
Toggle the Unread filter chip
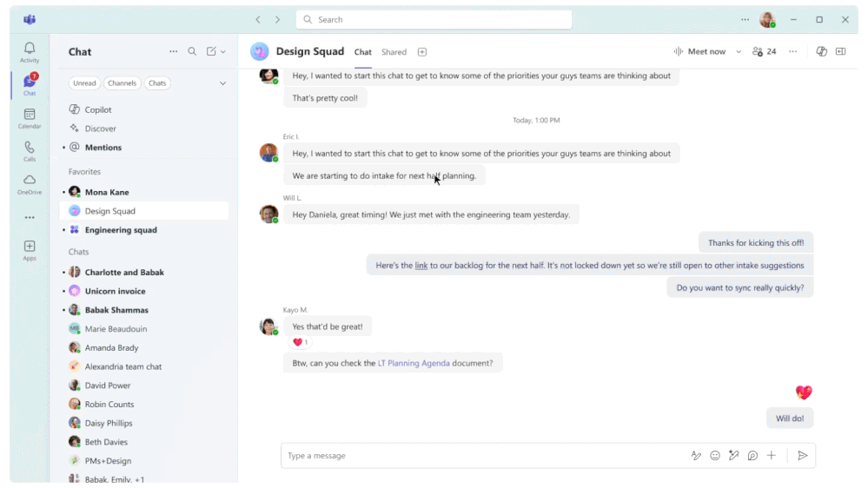tap(84, 83)
